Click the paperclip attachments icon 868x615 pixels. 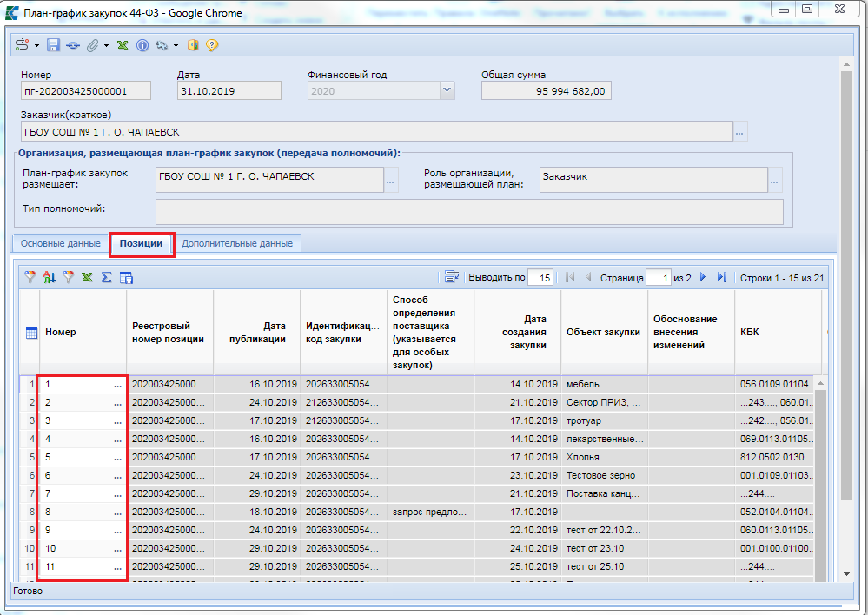click(92, 45)
